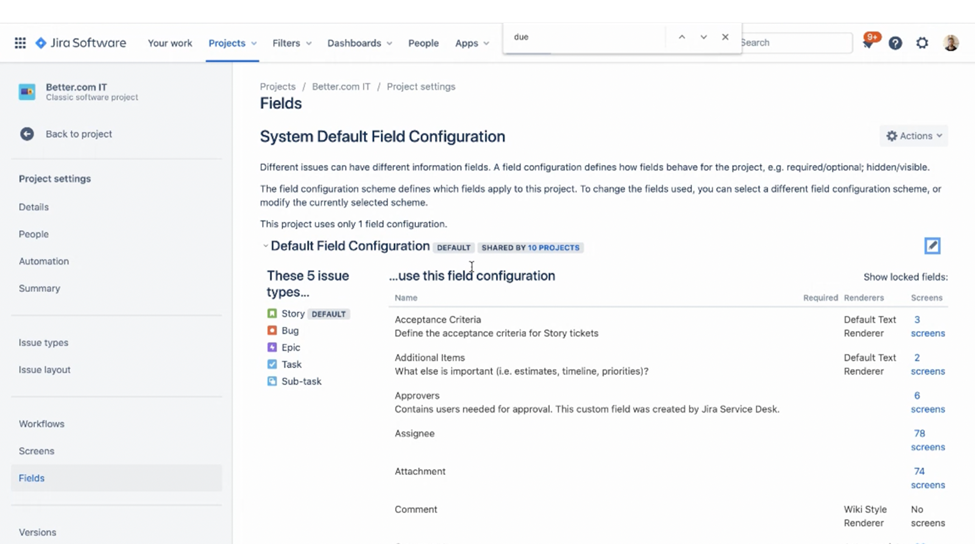
Task: Click the Show locked fields label
Action: pos(905,277)
